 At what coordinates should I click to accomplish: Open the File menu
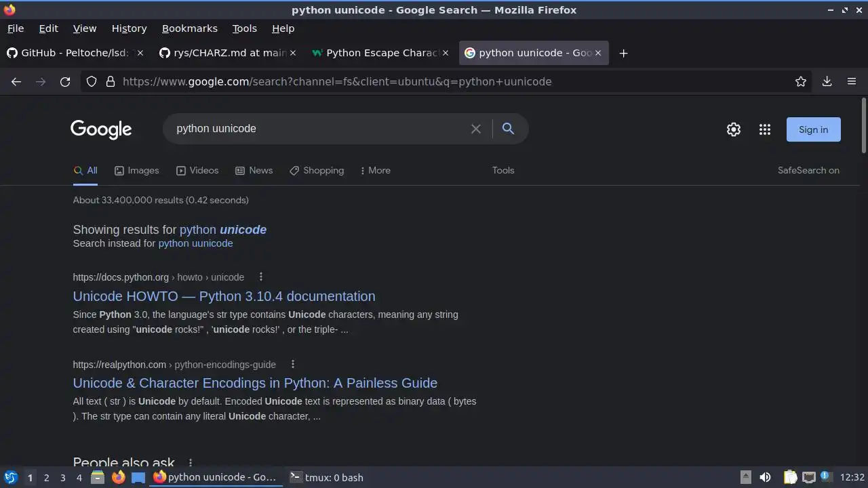click(16, 28)
